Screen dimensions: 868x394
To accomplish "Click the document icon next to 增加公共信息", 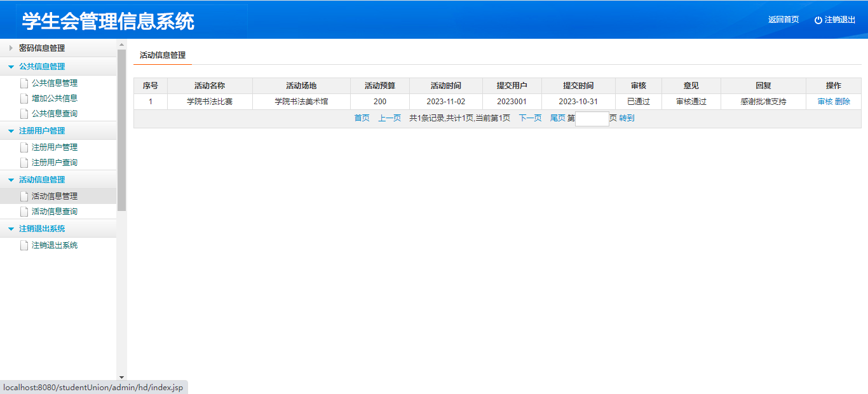I will point(24,98).
